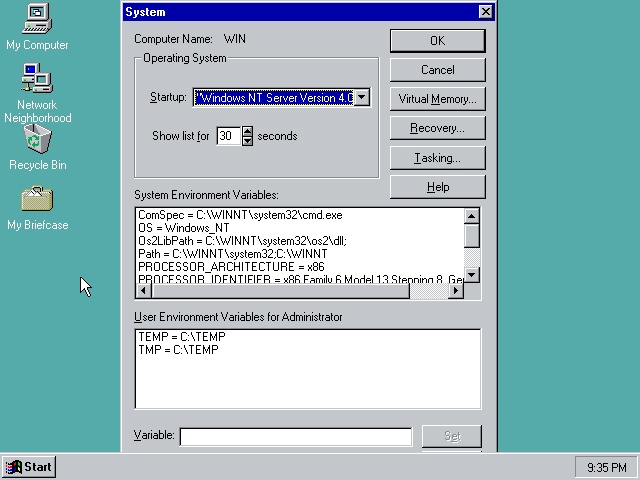Select the TEMP user environment variable
This screenshot has height=480, width=640.
click(x=181, y=337)
